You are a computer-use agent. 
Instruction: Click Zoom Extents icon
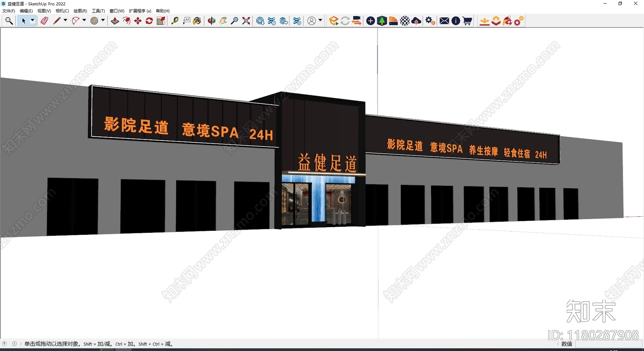click(x=246, y=21)
